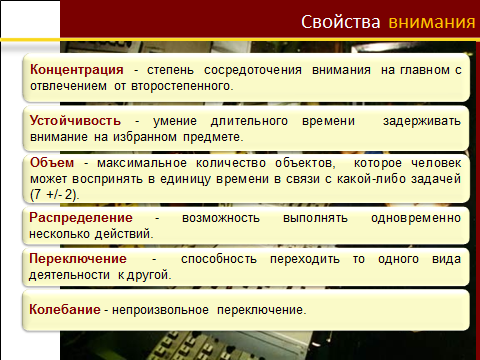480x360 pixels.
Task: Click the bold term "Колебание"
Action: point(65,309)
